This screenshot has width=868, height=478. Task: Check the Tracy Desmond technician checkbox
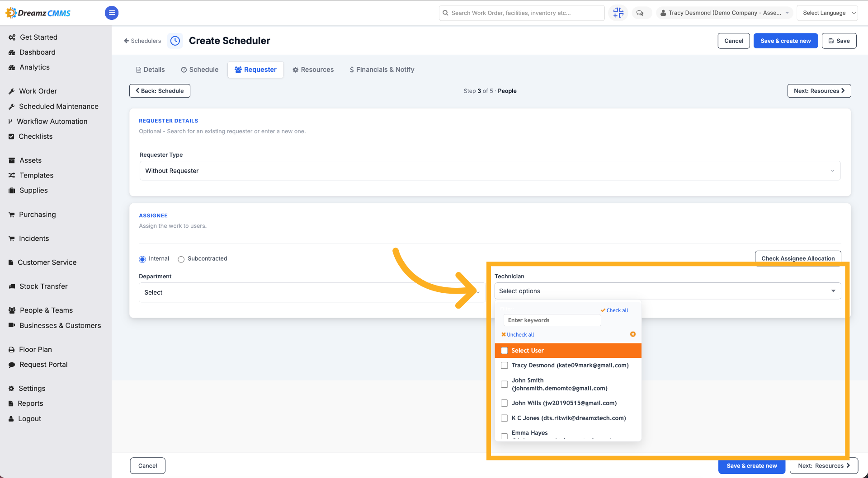click(x=505, y=366)
